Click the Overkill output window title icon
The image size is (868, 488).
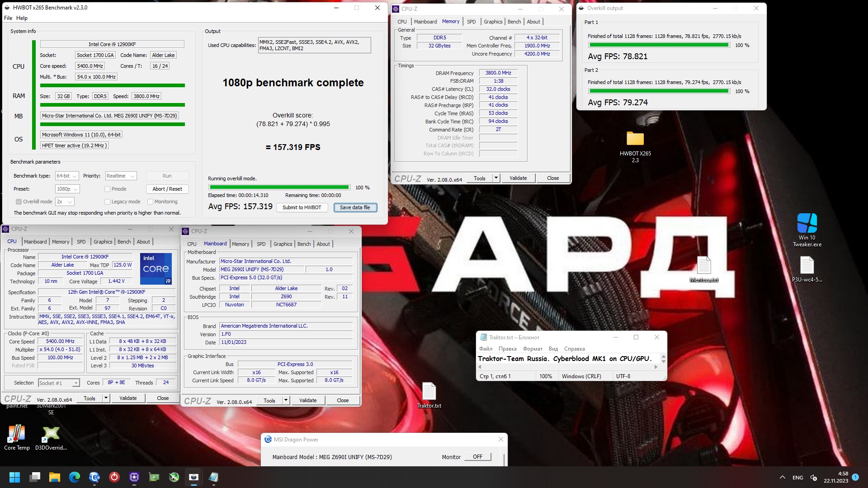[581, 8]
